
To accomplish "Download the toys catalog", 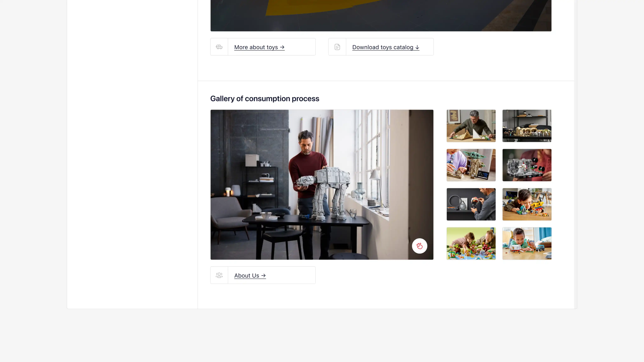I will 386,47.
